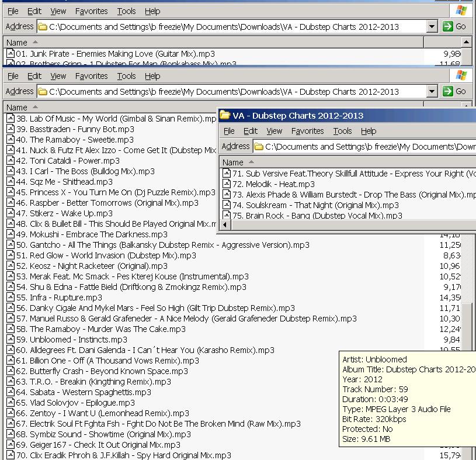The image size is (476, 460).
Task: Select the icon next to 72. Melodik - Heat.mp3
Action: coord(227,184)
